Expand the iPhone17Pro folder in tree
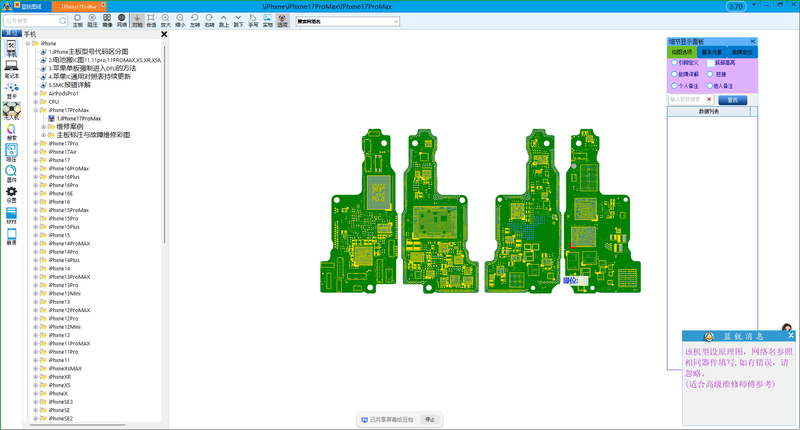The width and height of the screenshot is (800, 430). point(36,144)
